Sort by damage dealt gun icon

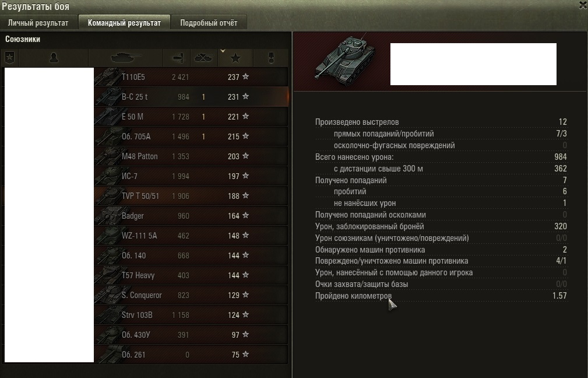(x=177, y=58)
